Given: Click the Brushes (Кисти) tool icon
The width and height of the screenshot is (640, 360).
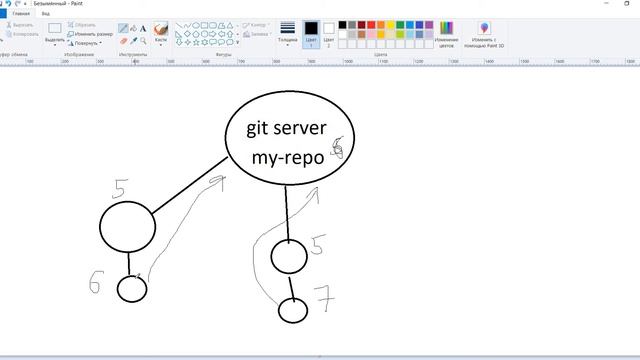Looking at the screenshot, I should coord(161,29).
